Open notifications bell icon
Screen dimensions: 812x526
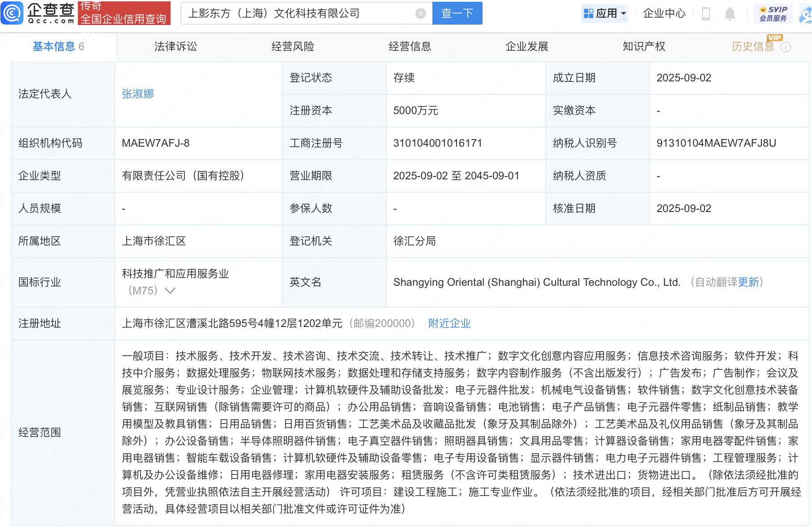point(730,14)
